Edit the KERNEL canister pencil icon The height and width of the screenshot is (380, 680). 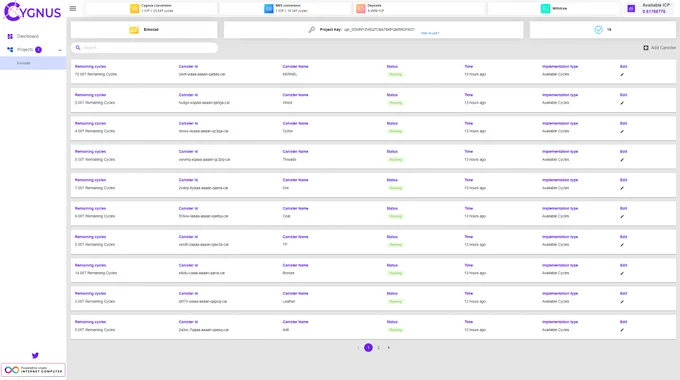click(622, 75)
